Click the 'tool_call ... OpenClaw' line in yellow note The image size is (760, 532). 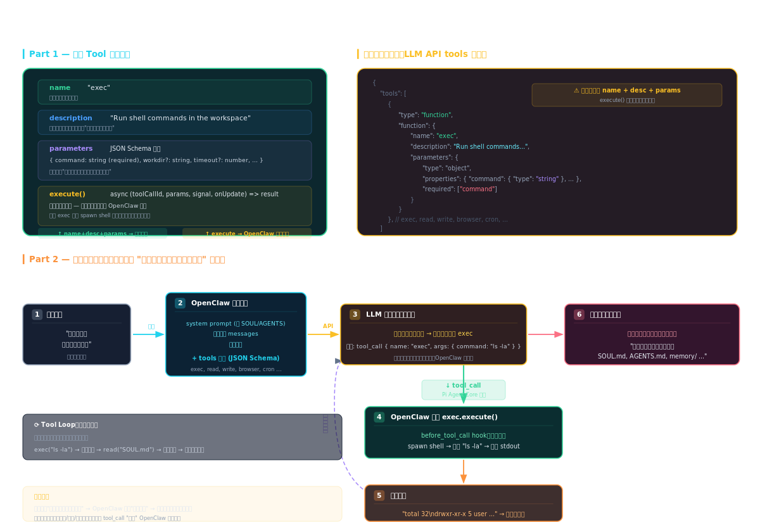pos(107,518)
